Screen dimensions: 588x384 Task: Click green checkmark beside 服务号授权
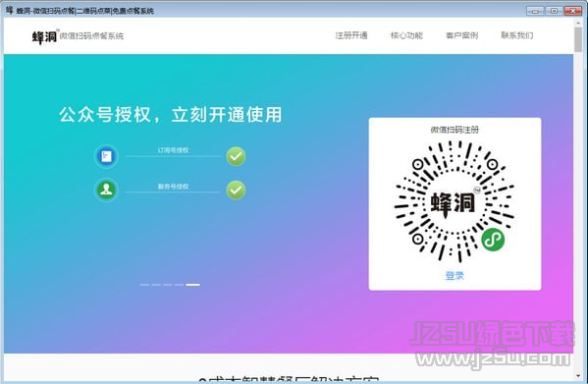[236, 190]
